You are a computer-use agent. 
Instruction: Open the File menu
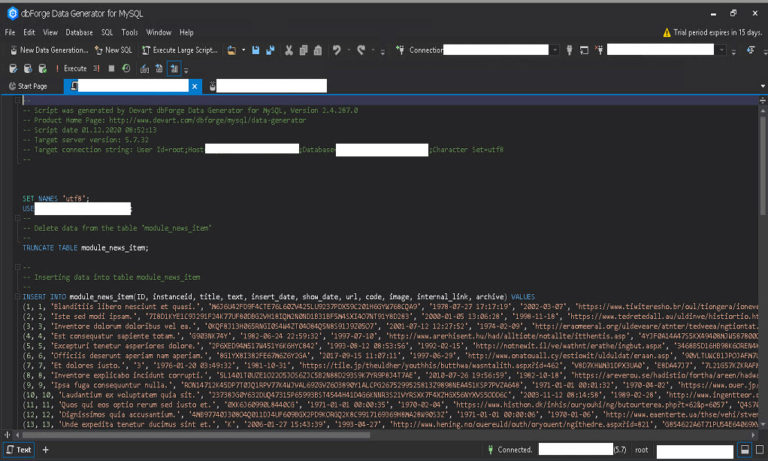click(10, 32)
